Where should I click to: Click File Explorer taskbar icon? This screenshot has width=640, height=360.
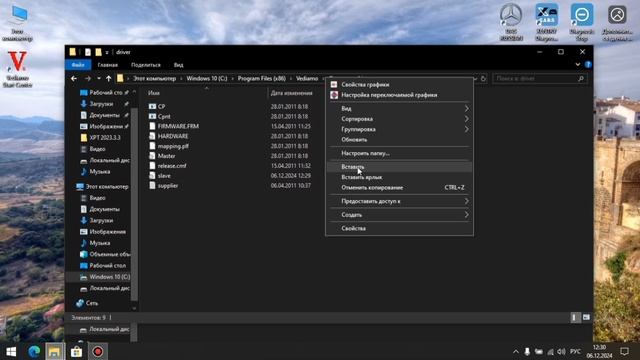(54, 351)
